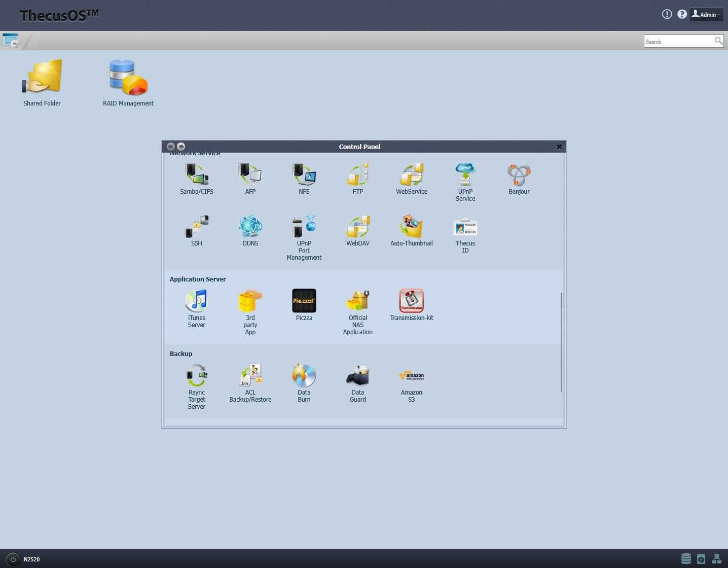The image size is (728, 568).
Task: Click the Backup section heading
Action: pos(181,354)
